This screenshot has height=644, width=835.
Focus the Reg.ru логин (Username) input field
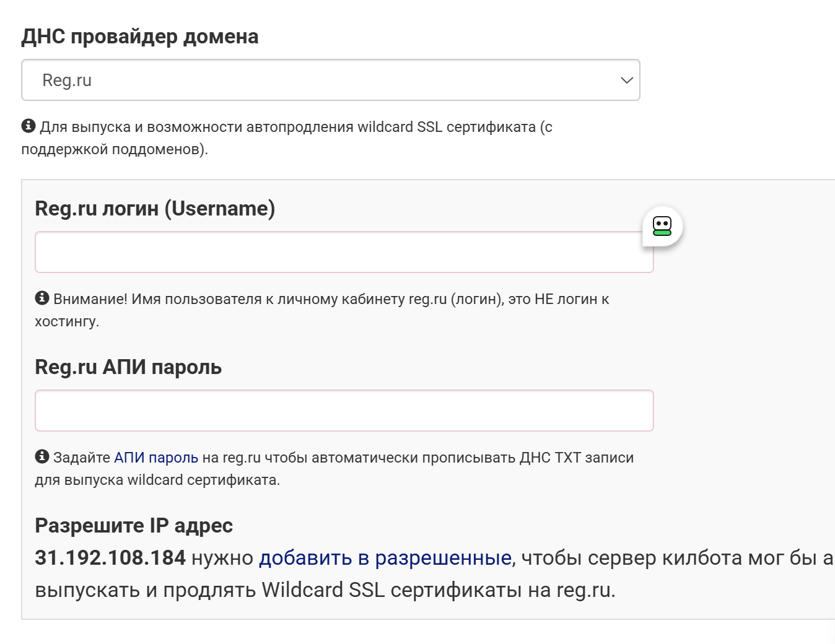pos(344,252)
